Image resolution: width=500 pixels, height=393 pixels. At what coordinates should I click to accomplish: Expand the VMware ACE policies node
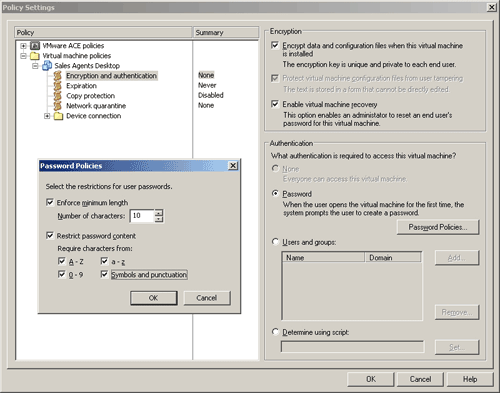point(23,46)
